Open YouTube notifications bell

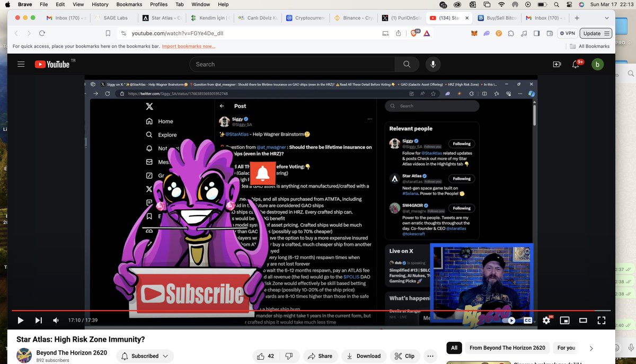tap(576, 64)
